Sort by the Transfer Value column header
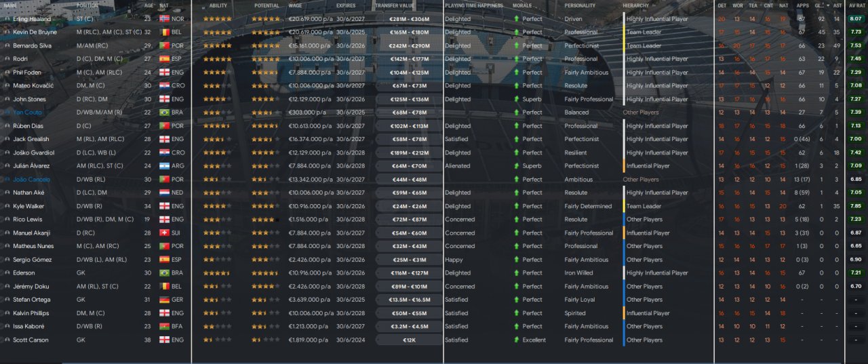The width and height of the screenshot is (868, 364). pos(395,5)
